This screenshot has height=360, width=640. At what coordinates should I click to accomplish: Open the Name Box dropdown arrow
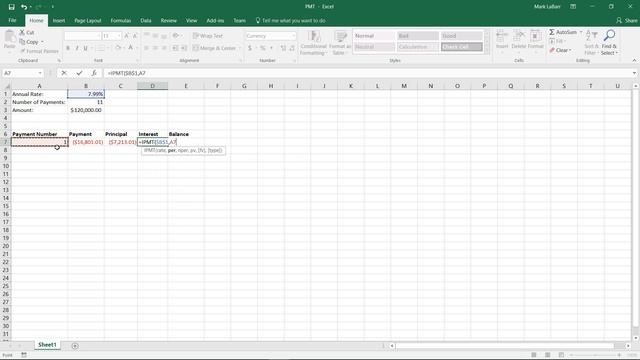[x=40, y=73]
